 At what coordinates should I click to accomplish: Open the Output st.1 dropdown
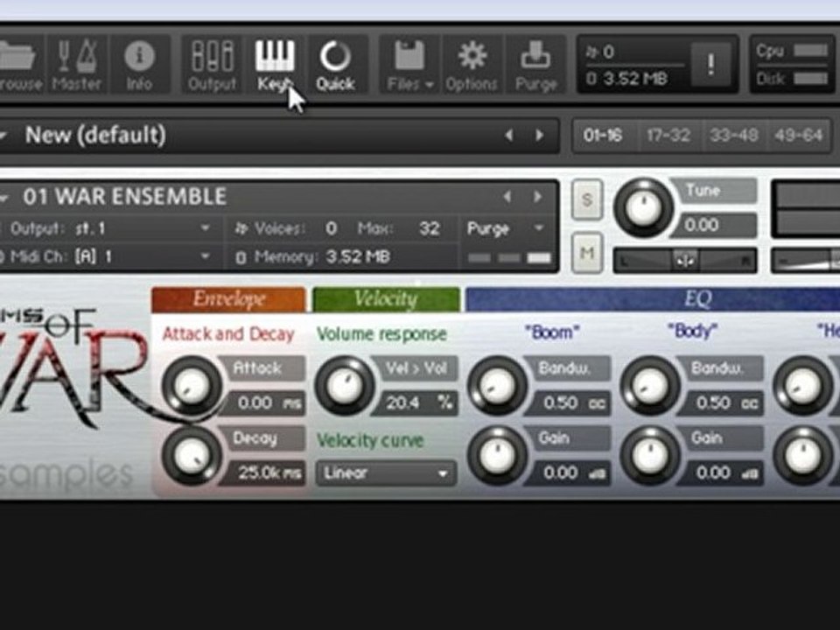110,228
